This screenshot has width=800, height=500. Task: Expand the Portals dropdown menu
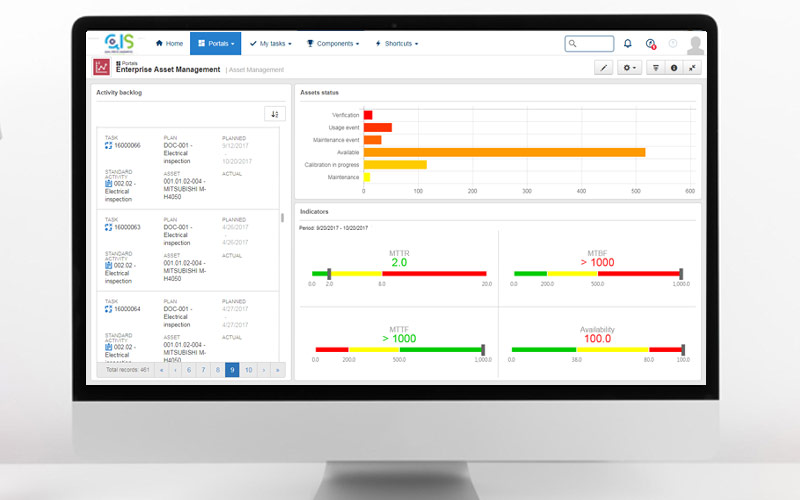[215, 44]
